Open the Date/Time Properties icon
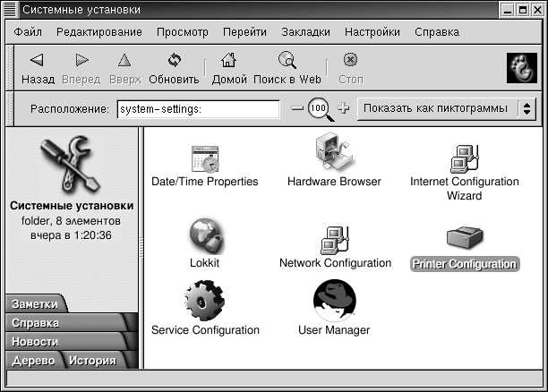Image resolution: width=548 pixels, height=392 pixels. [x=204, y=158]
